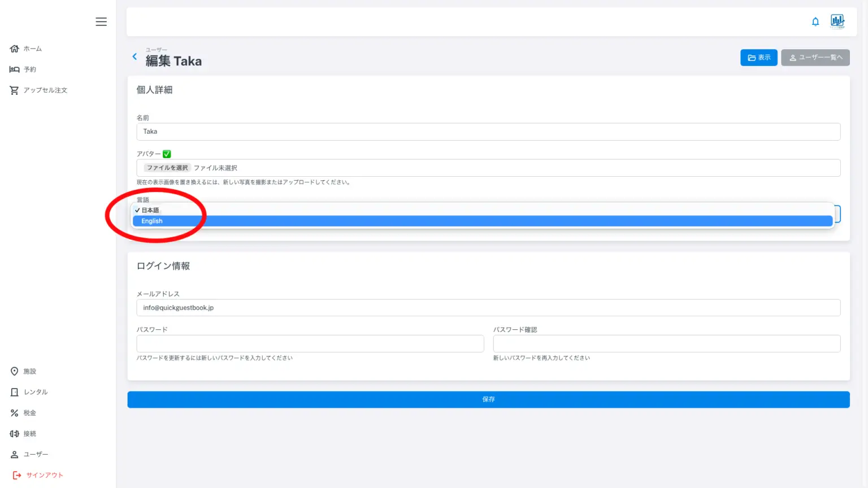Open ユーザー item in sidebar
Image resolution: width=868 pixels, height=488 pixels.
29,454
